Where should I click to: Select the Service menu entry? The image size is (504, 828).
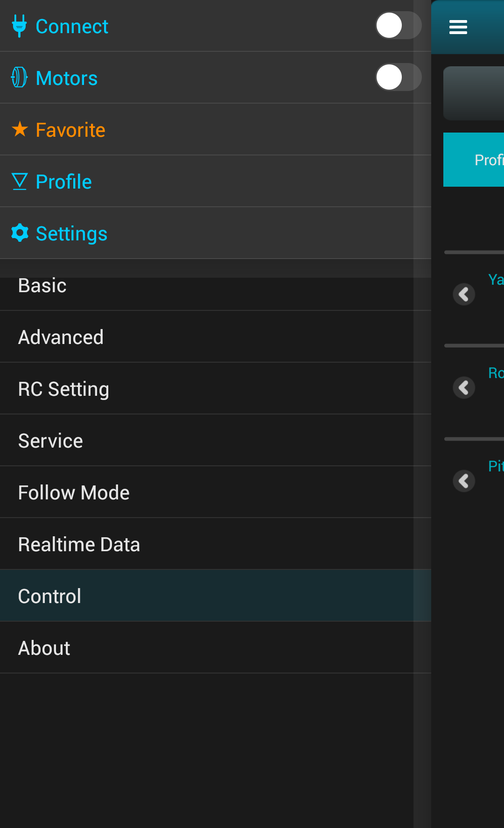(50, 441)
